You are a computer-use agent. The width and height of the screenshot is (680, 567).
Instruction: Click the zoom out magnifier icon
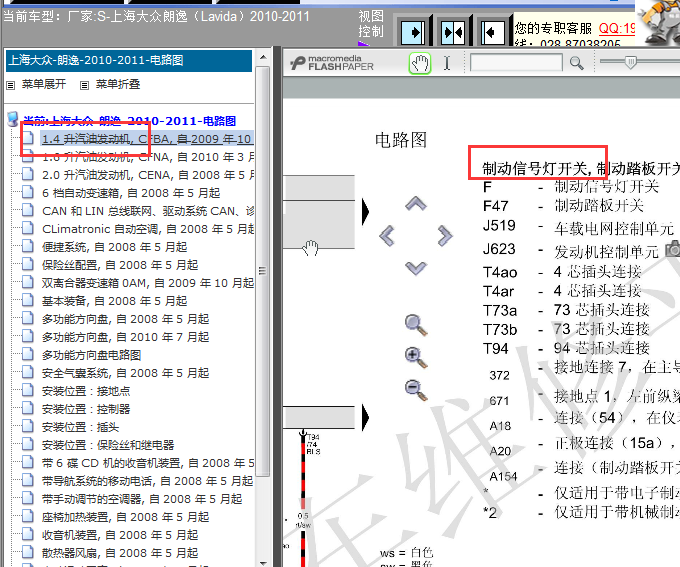[x=416, y=389]
